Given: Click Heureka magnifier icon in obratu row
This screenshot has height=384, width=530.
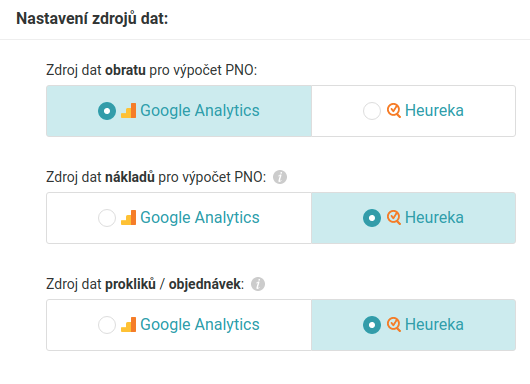Looking at the screenshot, I should [394, 111].
